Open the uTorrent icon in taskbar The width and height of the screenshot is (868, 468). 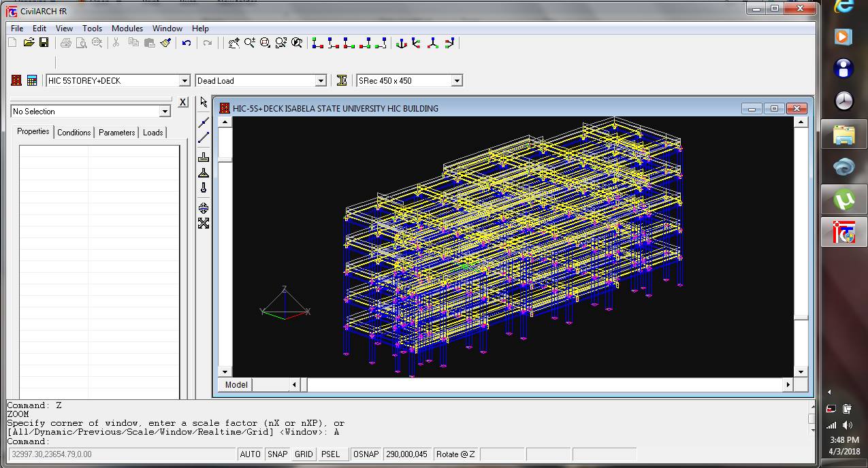(844, 201)
